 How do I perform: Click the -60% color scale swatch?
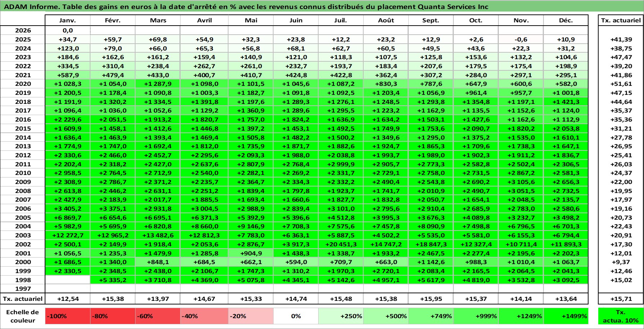[158, 316]
